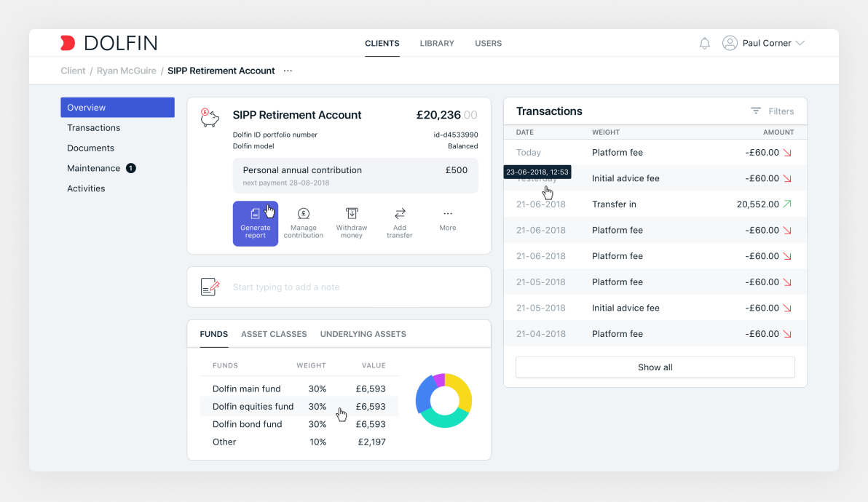Click the Maintenance notification badge
Screen dimensions: 868x502
[x=130, y=168]
